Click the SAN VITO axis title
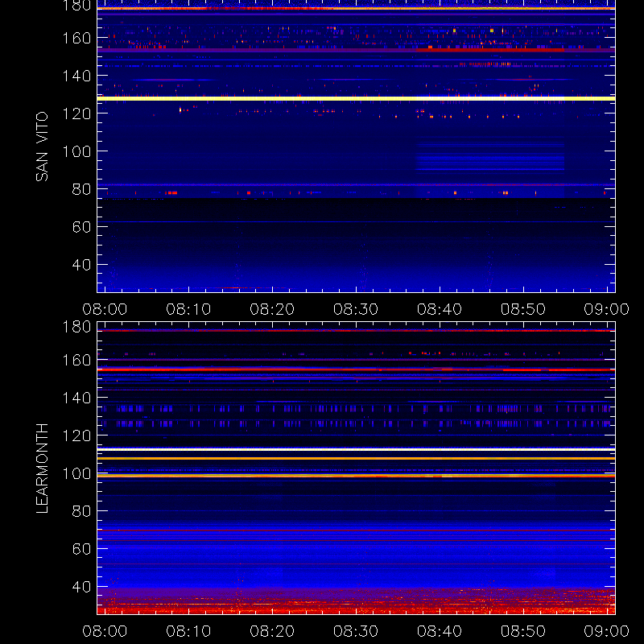This screenshot has height=644, width=644. 42,147
